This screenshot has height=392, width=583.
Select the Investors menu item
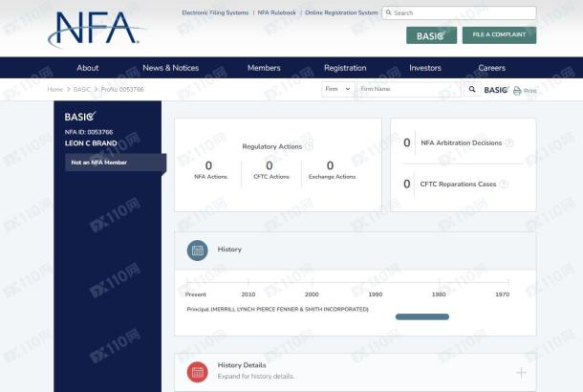point(425,68)
